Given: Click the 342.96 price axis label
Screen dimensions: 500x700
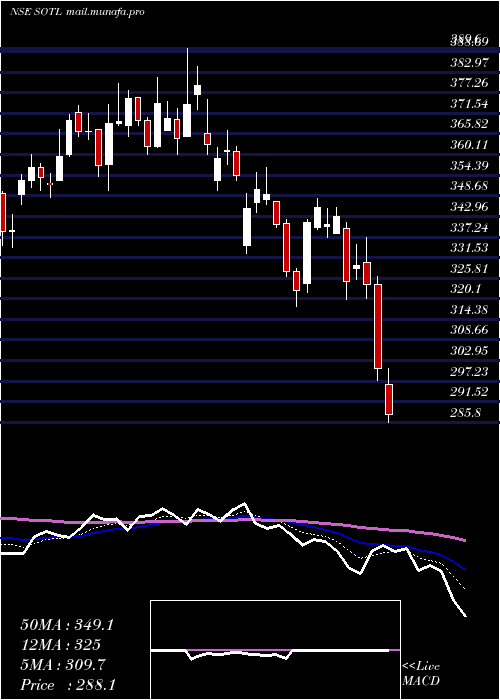Looking at the screenshot, I should [x=469, y=207].
